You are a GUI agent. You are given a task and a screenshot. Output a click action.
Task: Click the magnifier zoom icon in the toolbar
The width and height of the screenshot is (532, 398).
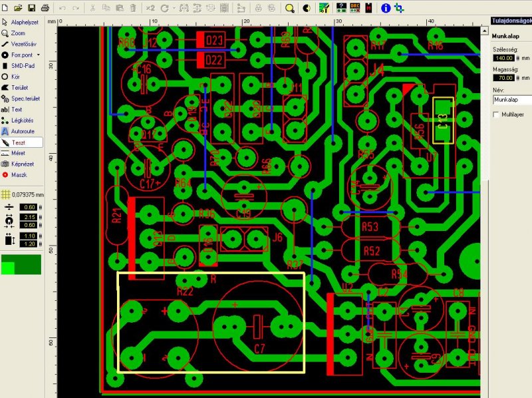[x=289, y=8]
